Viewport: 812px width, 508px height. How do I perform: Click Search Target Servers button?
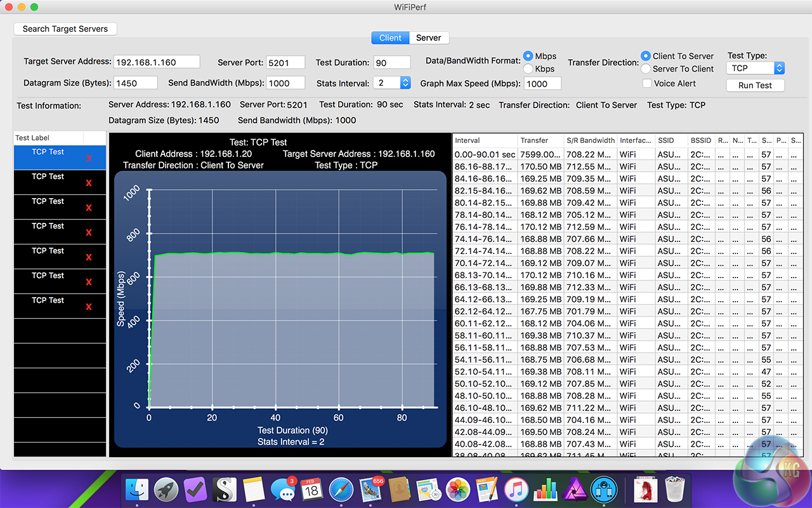click(65, 29)
